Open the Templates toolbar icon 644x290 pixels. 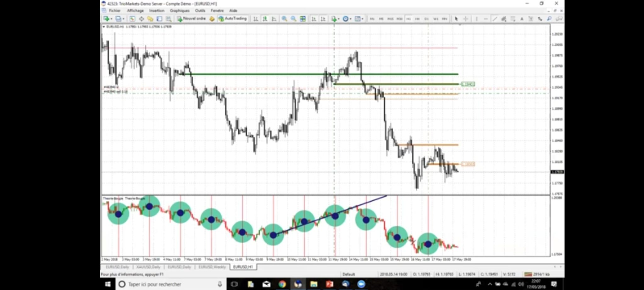click(357, 19)
